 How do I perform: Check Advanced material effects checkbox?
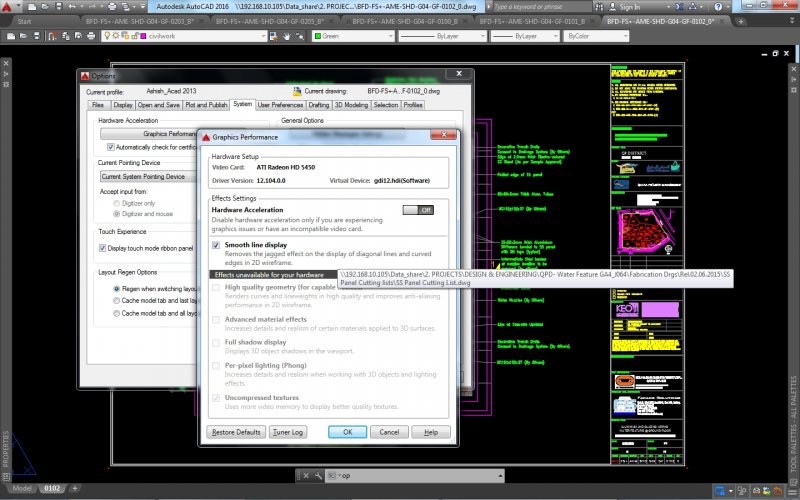[x=216, y=319]
